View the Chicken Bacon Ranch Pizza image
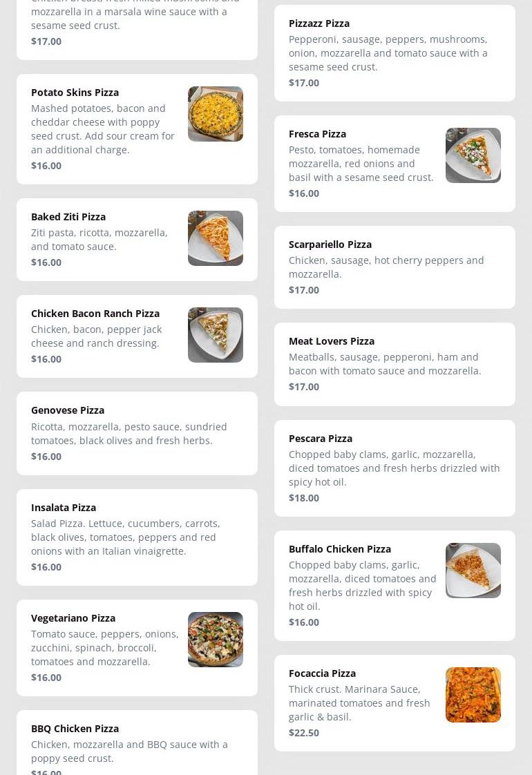532x775 pixels. [215, 335]
